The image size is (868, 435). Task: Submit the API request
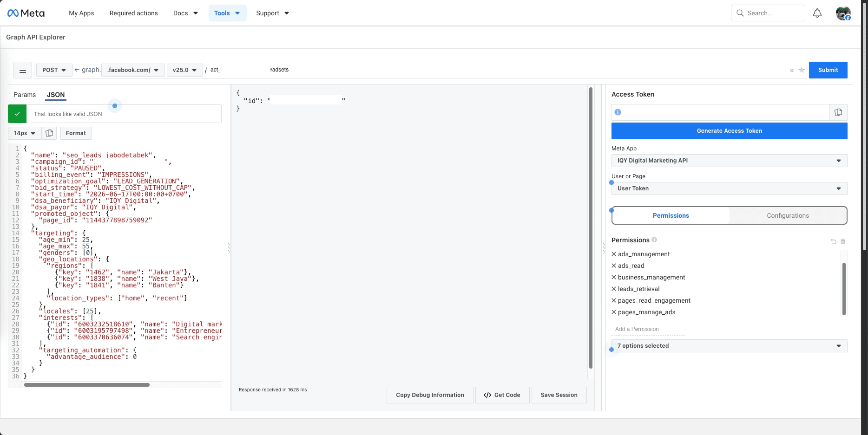(828, 70)
